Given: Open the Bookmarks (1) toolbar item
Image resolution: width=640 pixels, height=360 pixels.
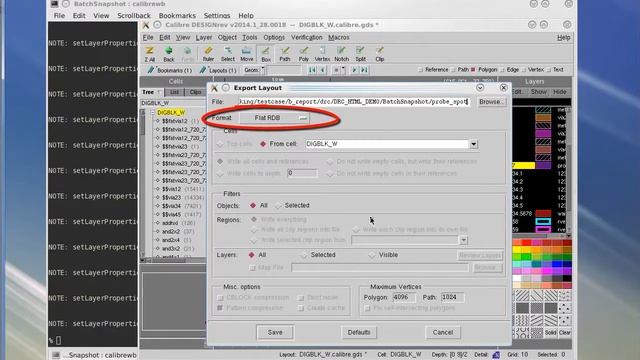Looking at the screenshot, I should tap(169, 70).
